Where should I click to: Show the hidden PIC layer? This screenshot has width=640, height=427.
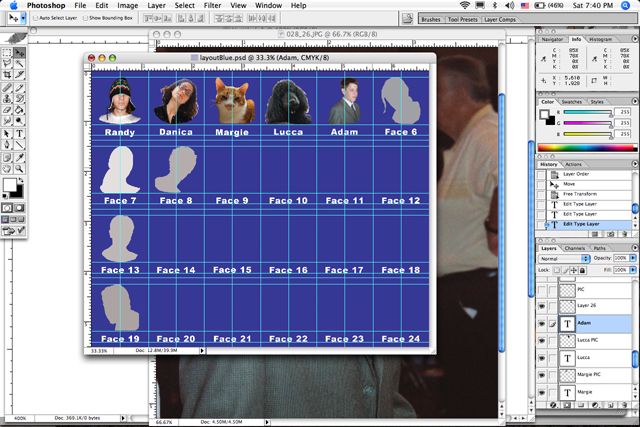542,290
